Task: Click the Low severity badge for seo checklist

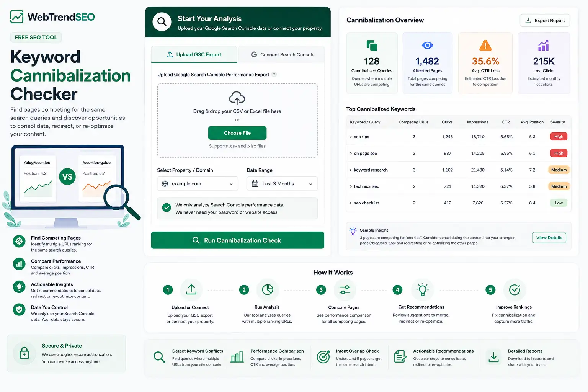Action: (559, 203)
